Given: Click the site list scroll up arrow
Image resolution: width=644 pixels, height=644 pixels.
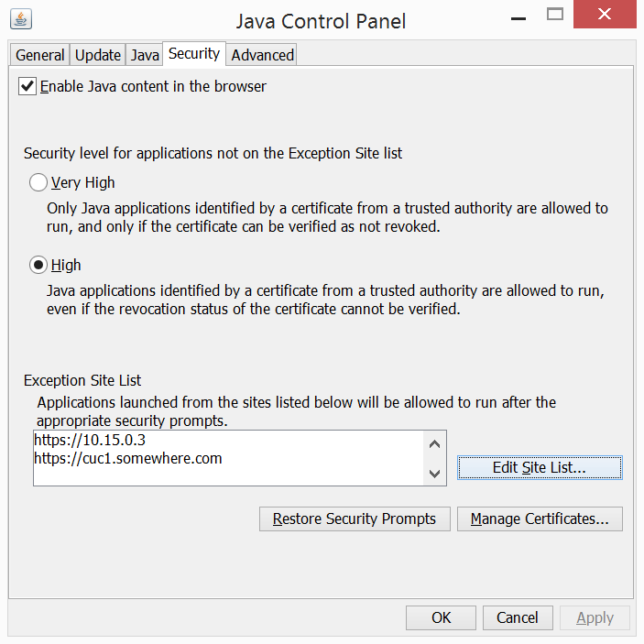Looking at the screenshot, I should click(434, 444).
